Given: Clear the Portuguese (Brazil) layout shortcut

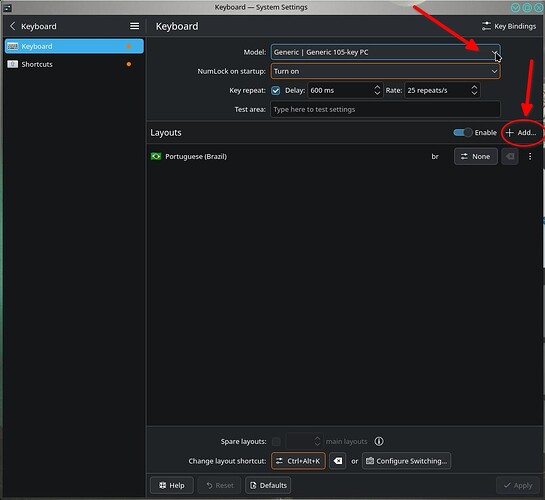Looking at the screenshot, I should pyautogui.click(x=510, y=156).
